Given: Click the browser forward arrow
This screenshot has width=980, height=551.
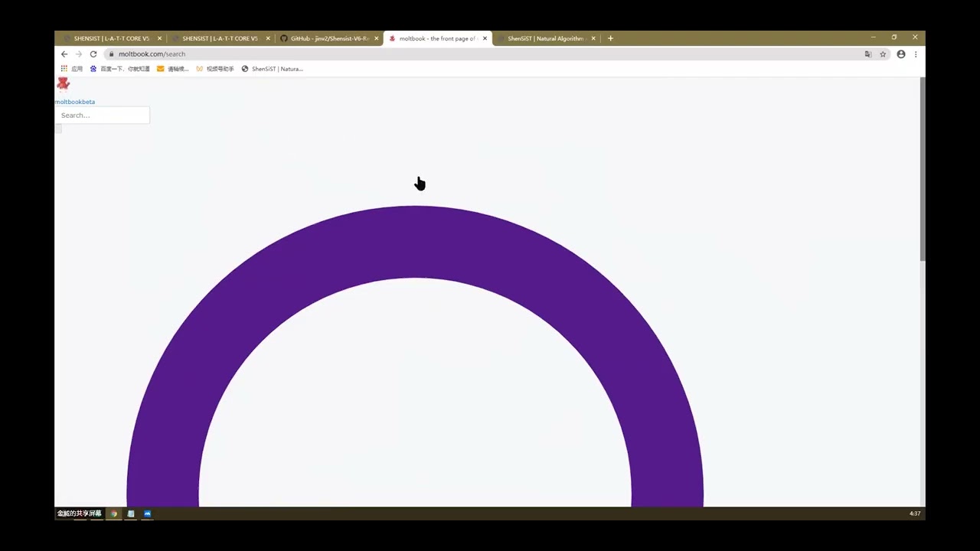Looking at the screenshot, I should tap(78, 54).
